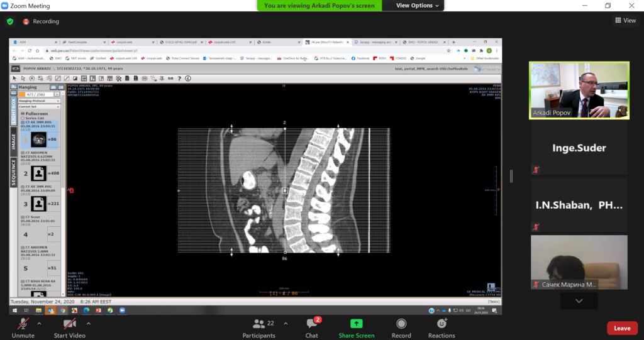
Task: Open the Other bookmarks folder
Action: coord(485,58)
